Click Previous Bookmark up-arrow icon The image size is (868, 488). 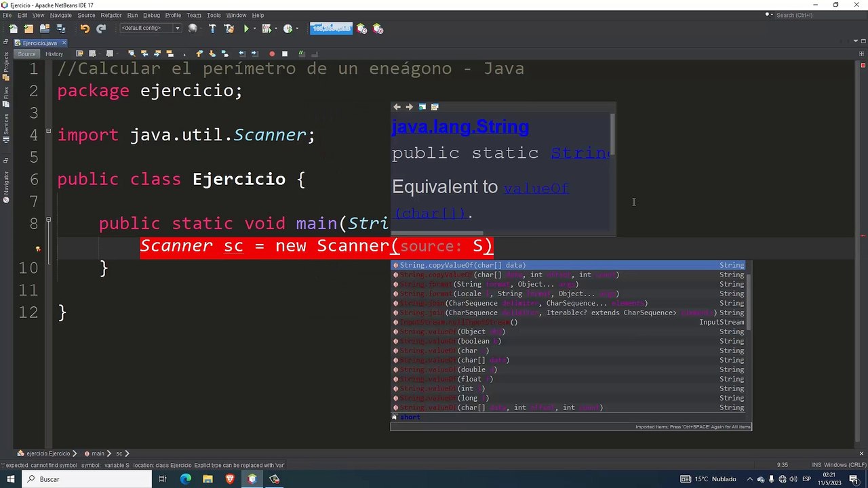(199, 54)
